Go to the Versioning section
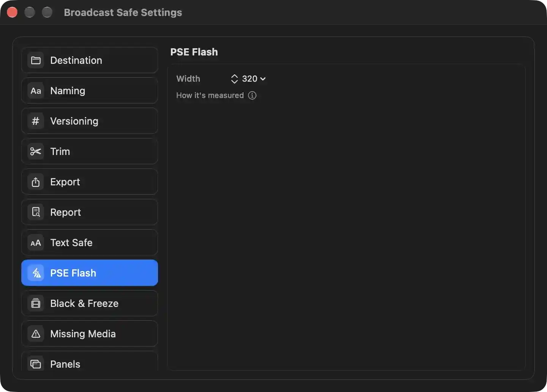The width and height of the screenshot is (547, 392). click(90, 121)
